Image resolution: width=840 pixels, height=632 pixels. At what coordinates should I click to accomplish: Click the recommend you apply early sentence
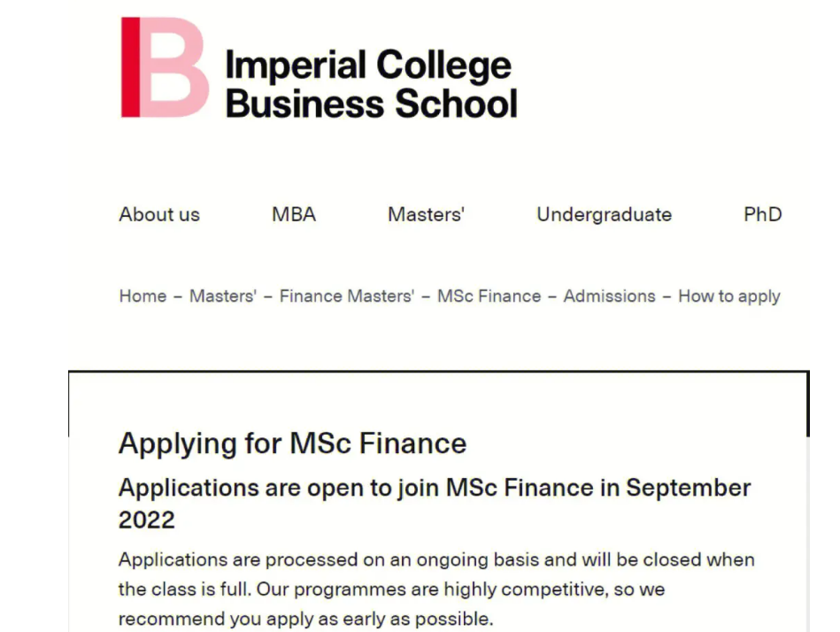coord(305,619)
